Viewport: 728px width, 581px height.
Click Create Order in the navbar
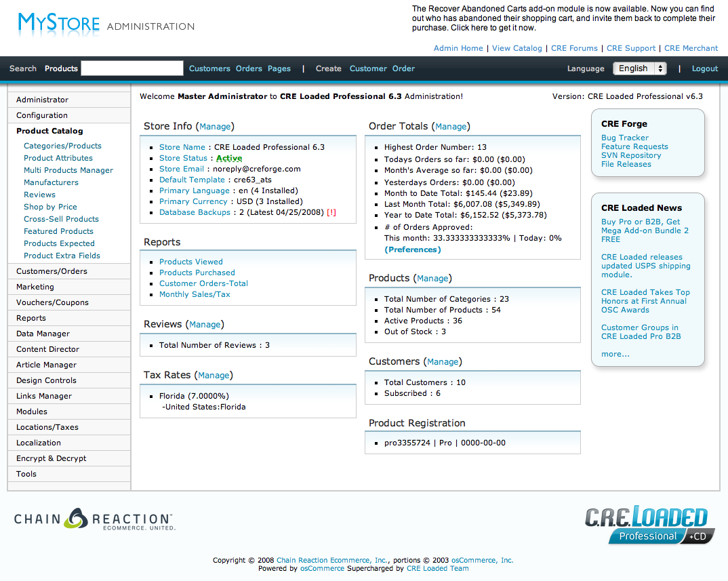tap(403, 68)
